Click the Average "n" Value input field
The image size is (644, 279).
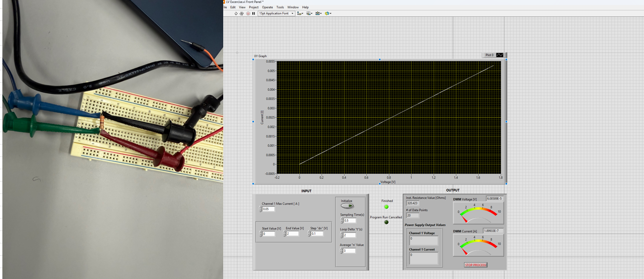pos(350,251)
